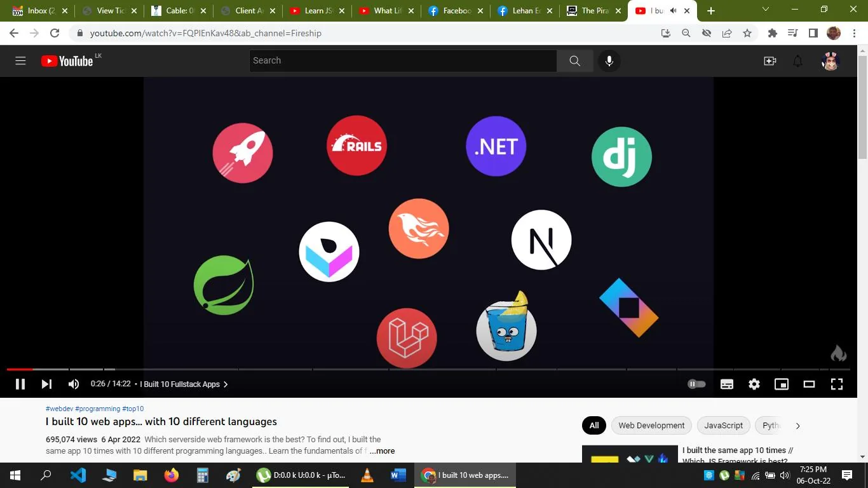Switch to the 'Web Development' filter chip
This screenshot has height=488, width=868.
(651, 425)
